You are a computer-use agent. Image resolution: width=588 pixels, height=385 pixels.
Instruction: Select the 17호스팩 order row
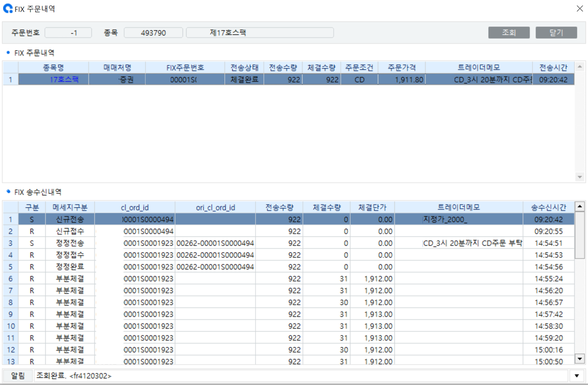(64, 80)
